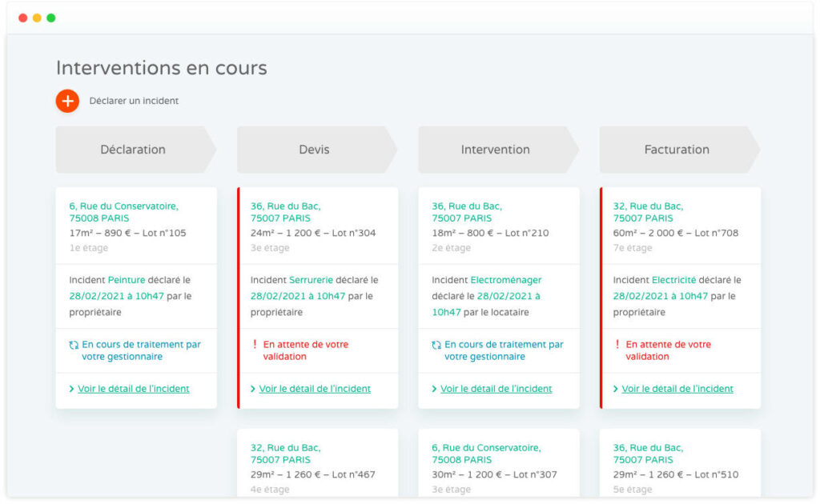
Task: Click '2e étage' floor label
Action: tap(451, 248)
